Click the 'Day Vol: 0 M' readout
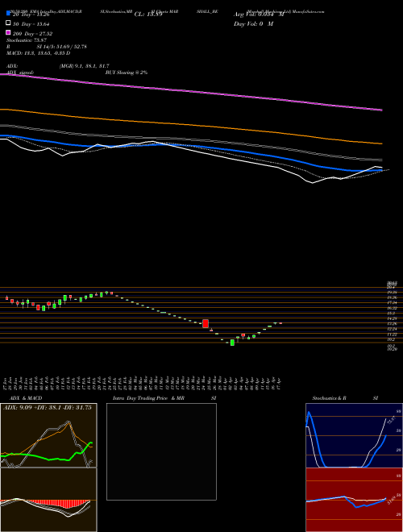This screenshot has height=532, width=403. click(253, 23)
